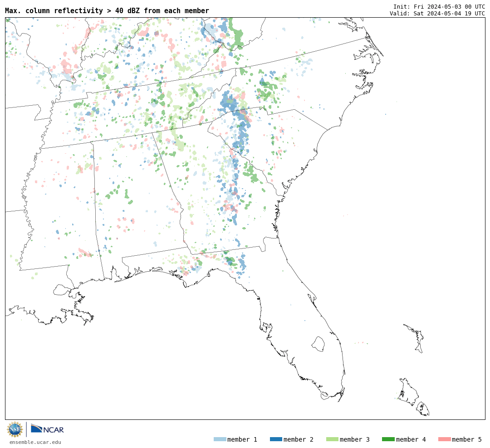
Task: Select the 'member 2' legend label
Action: pyautogui.click(x=299, y=439)
